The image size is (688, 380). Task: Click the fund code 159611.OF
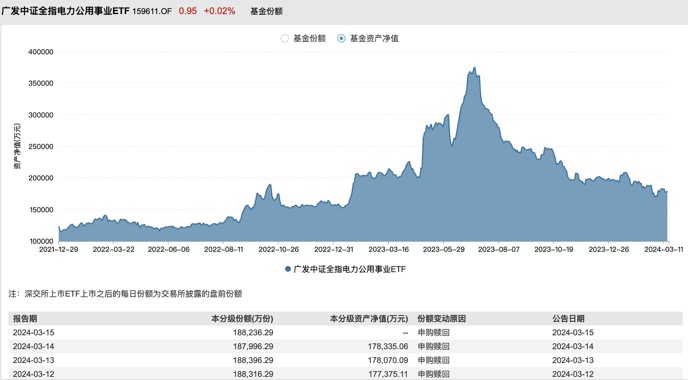[x=152, y=11]
